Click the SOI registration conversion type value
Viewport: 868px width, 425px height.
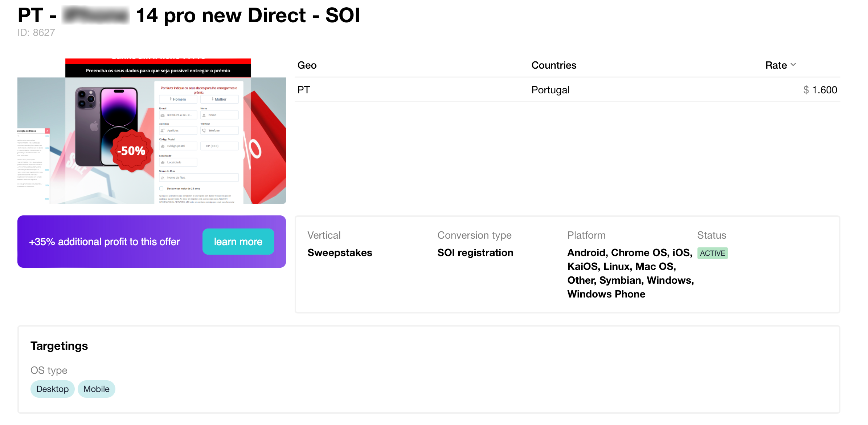475,253
